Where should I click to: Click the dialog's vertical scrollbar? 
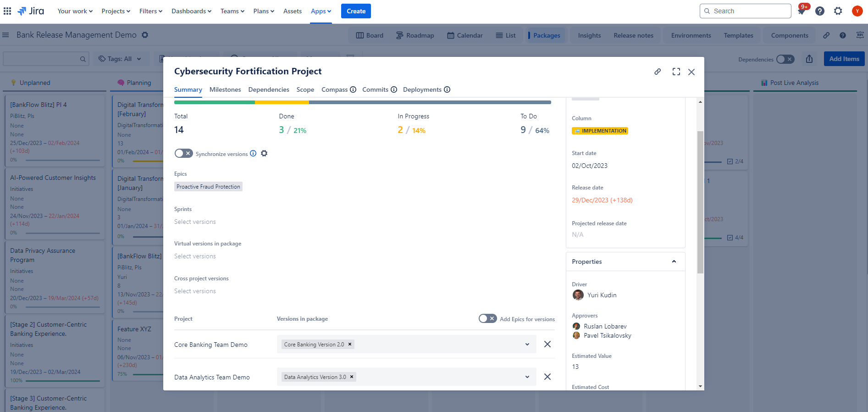(x=700, y=202)
